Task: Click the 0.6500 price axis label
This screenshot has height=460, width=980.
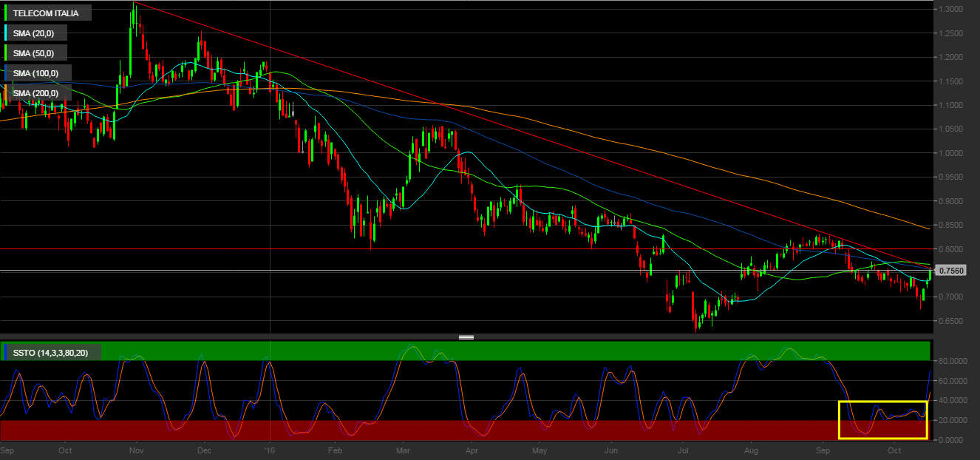Action: coord(950,322)
